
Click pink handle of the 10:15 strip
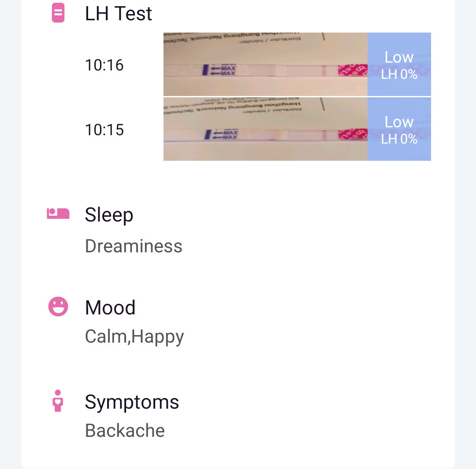(353, 134)
